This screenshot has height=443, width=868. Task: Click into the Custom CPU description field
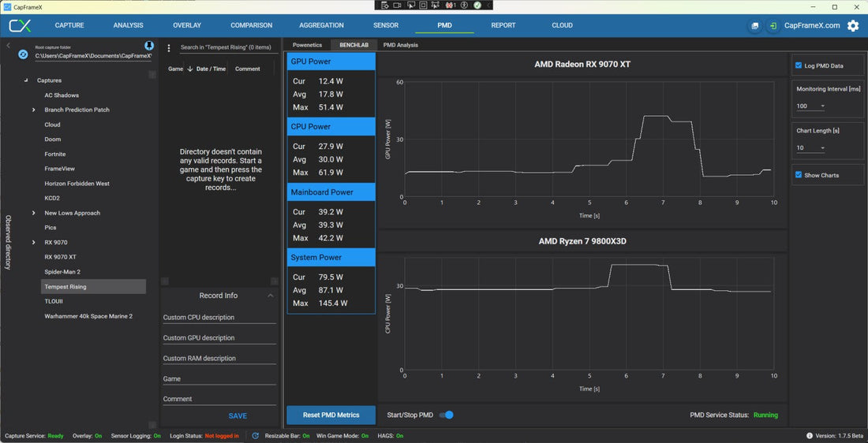pyautogui.click(x=219, y=318)
